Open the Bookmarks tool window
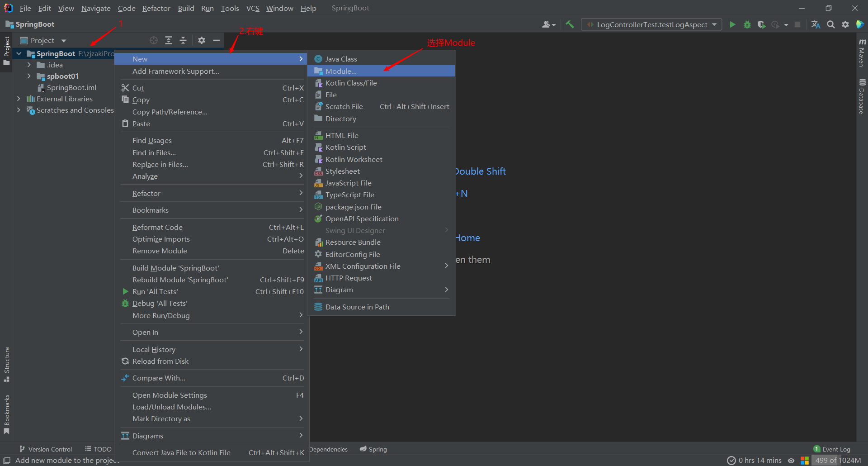Image resolution: width=868 pixels, height=466 pixels. tap(7, 414)
